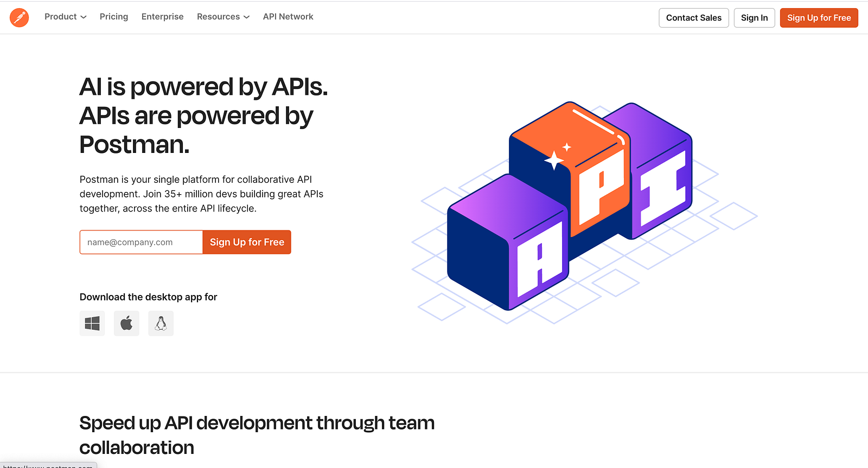868x468 pixels.
Task: Go to the Enterprise page
Action: coord(163,17)
